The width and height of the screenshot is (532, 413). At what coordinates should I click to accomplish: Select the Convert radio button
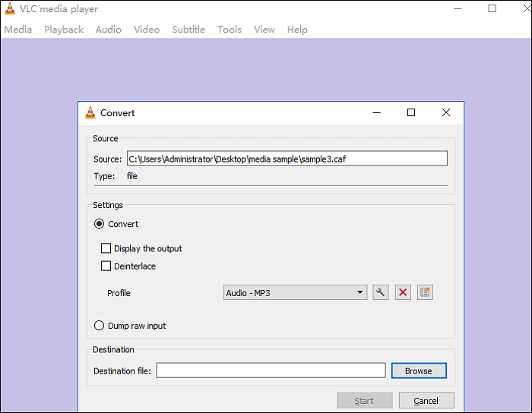(x=99, y=224)
